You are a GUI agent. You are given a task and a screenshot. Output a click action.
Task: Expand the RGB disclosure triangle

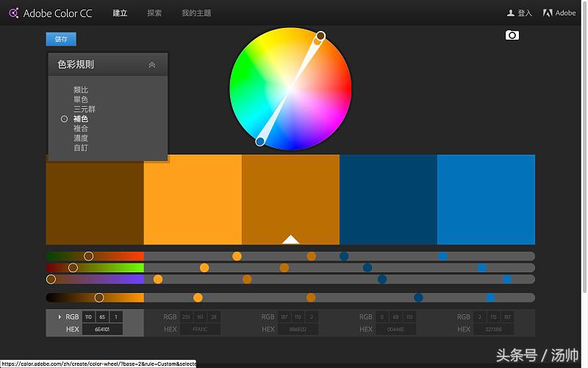click(x=60, y=317)
